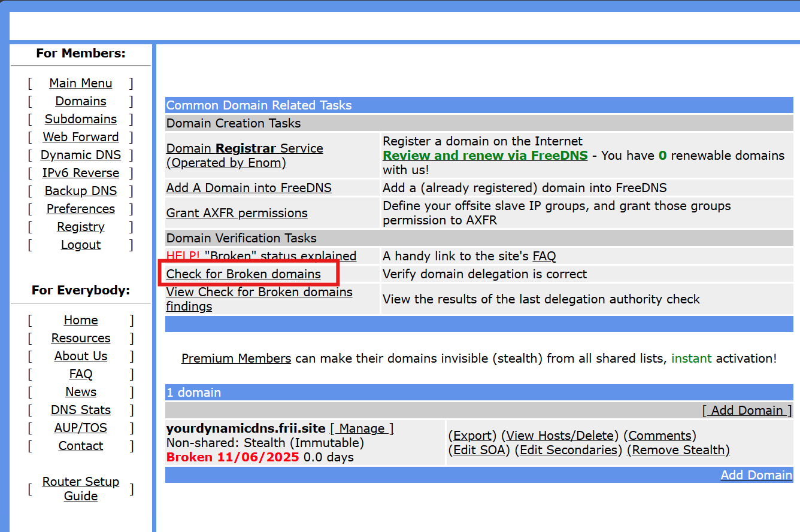Click Export for the domain
This screenshot has width=800, height=532.
(473, 436)
